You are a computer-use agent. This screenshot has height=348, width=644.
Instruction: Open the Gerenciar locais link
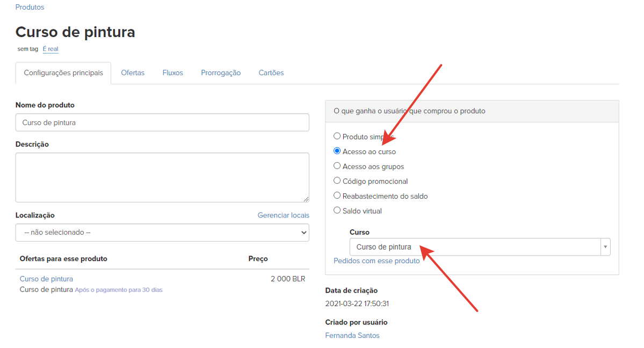pos(283,215)
